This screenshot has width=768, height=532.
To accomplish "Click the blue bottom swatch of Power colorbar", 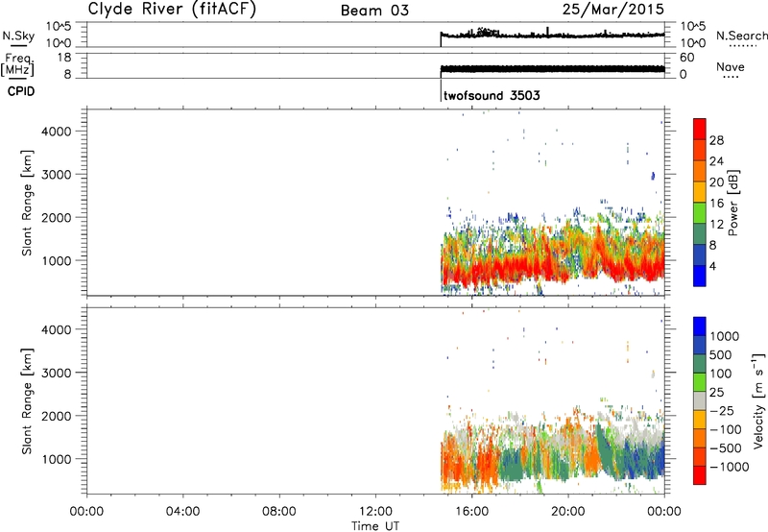I will point(700,276).
